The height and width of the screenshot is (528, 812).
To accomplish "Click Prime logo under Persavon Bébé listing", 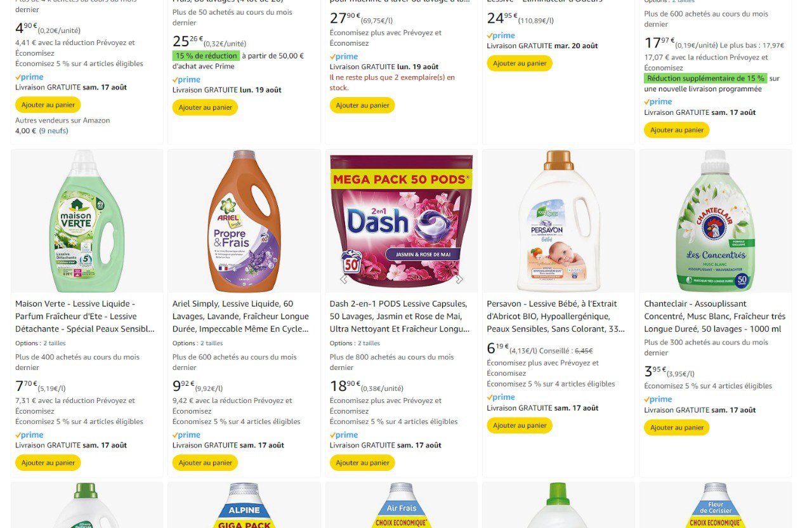I will [501, 397].
